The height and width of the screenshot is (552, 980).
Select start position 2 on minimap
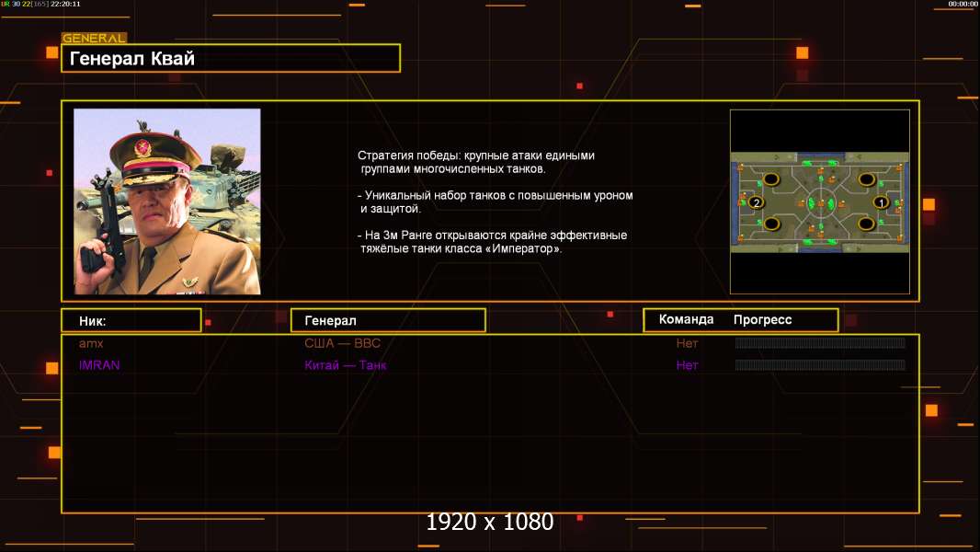(757, 202)
